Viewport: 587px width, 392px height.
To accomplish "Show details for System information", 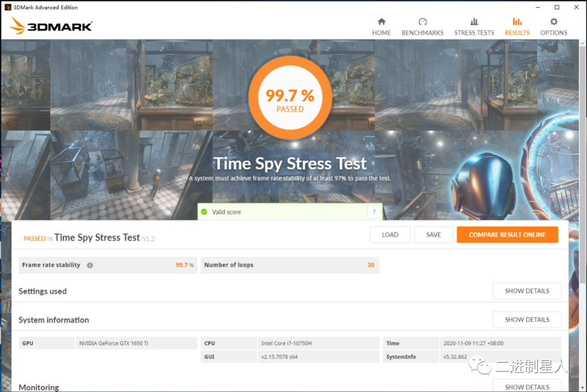I will tap(527, 320).
